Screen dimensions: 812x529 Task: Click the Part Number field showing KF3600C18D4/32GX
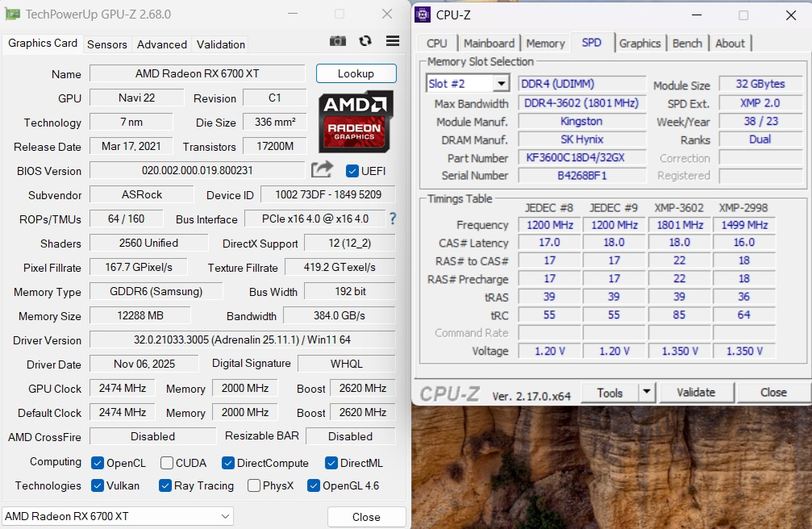click(x=581, y=158)
